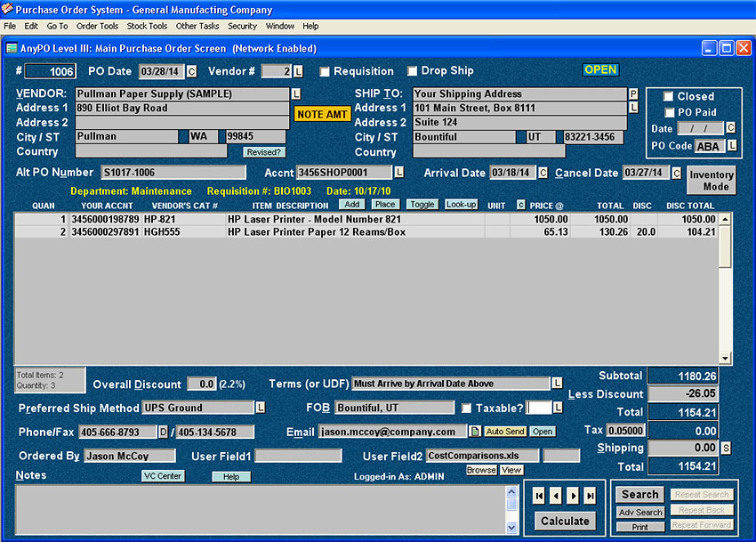Open the Stock Tools menu

click(x=147, y=26)
